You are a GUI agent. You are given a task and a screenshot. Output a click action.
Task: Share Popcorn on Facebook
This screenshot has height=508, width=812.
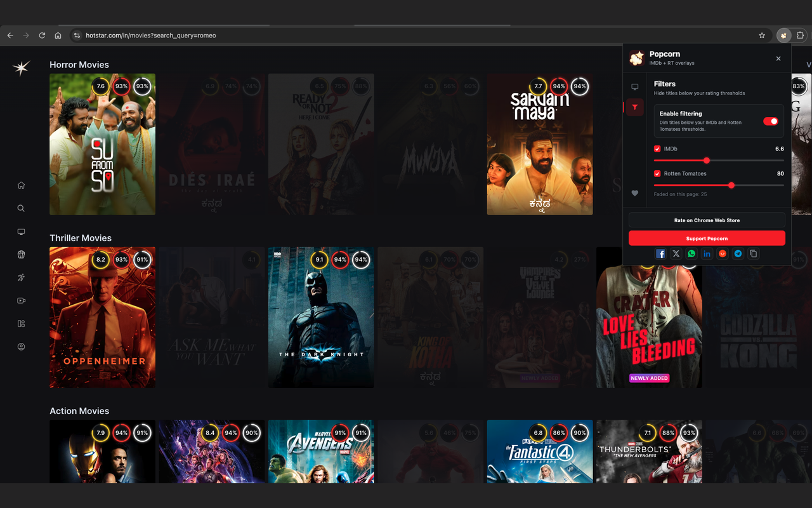click(x=660, y=253)
